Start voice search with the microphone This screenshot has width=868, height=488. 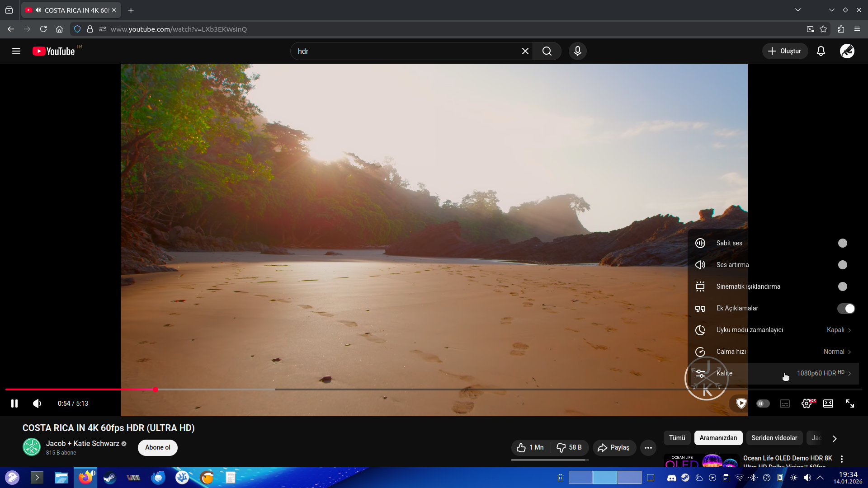578,51
